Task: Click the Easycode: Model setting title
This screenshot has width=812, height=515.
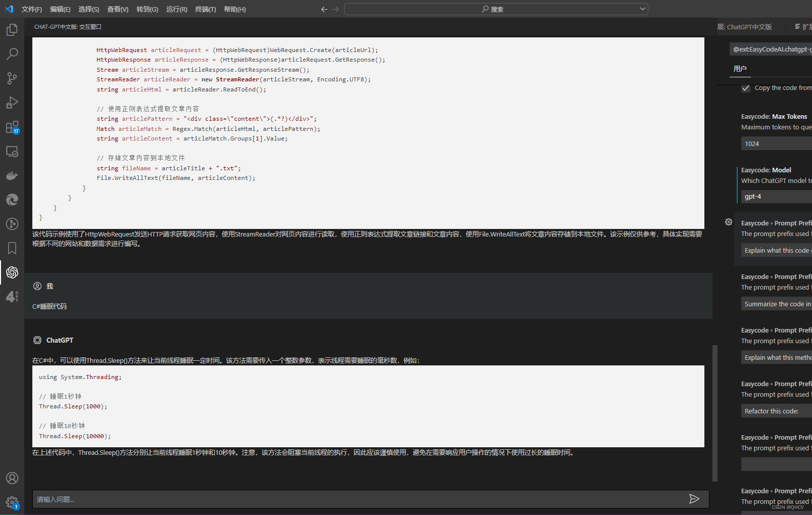Action: click(x=766, y=170)
